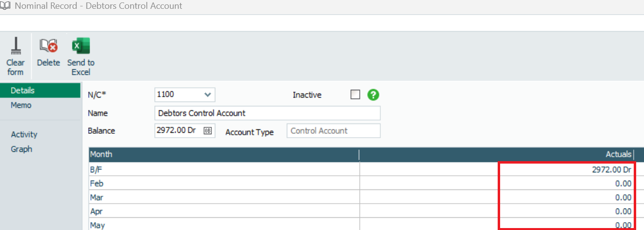Viewport: 644px width, 230px height.
Task: Switch to the Memo tab
Action: point(21,105)
